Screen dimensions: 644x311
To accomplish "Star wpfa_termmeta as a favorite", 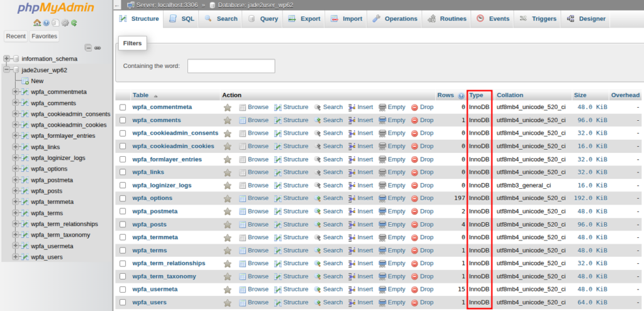I will tap(228, 237).
